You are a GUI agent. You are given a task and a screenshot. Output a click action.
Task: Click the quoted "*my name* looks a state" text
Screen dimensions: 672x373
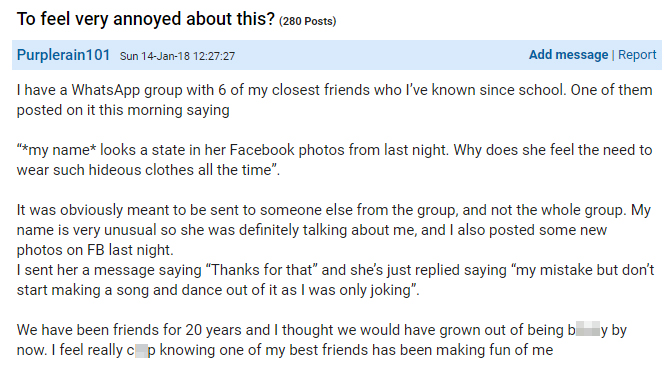[334, 160]
